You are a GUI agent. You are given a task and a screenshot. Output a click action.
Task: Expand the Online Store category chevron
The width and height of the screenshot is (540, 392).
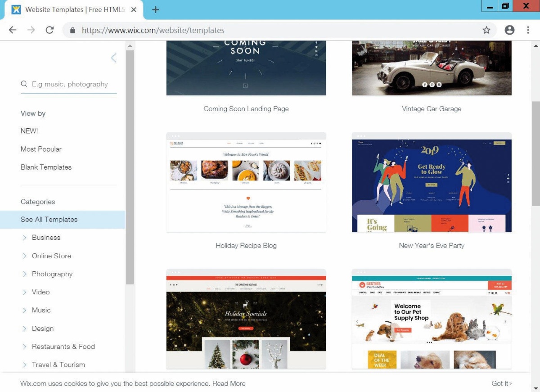coord(25,256)
